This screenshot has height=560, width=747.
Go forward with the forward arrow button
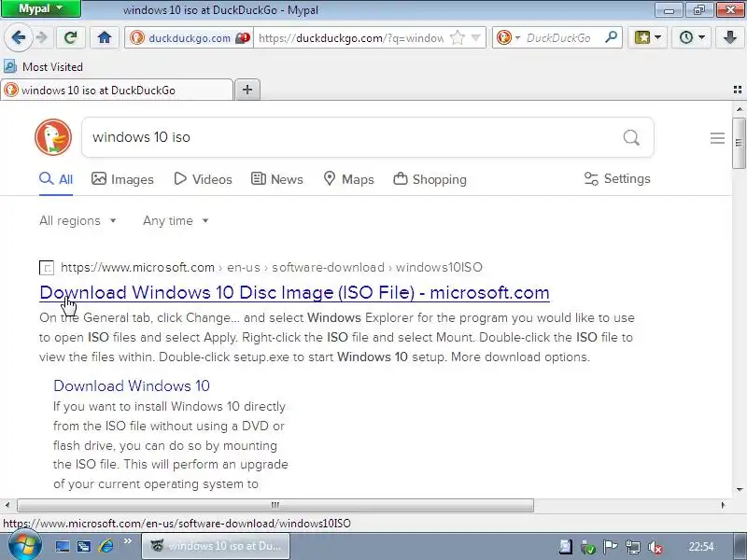[x=42, y=37]
